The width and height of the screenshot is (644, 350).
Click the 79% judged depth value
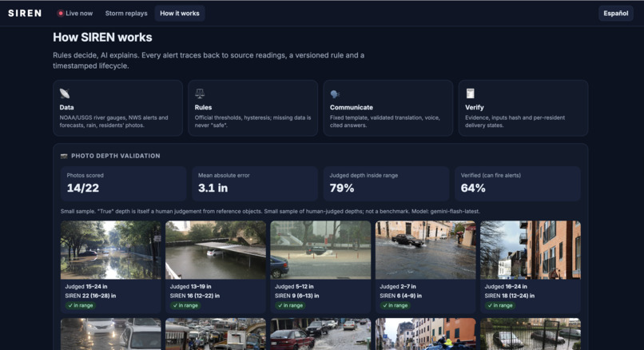pos(342,188)
